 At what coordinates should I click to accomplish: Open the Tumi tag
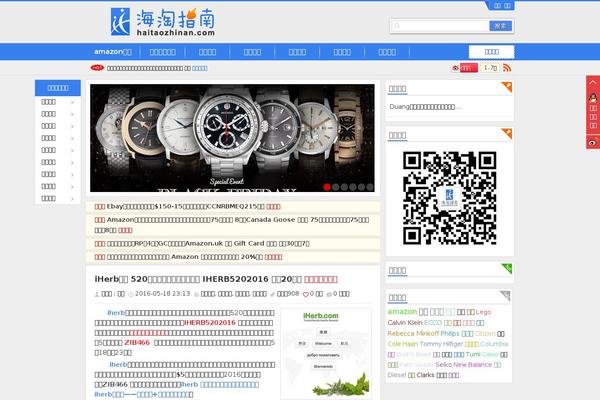point(473,354)
